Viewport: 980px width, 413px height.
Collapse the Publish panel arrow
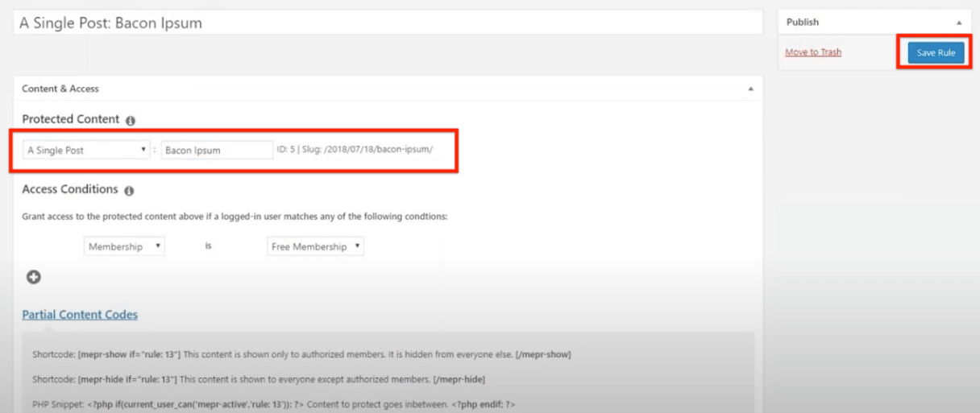click(958, 23)
